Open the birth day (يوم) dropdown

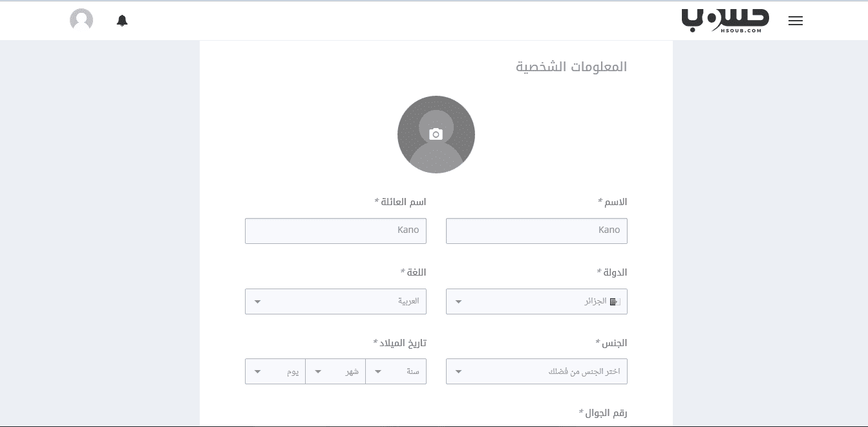pos(275,371)
